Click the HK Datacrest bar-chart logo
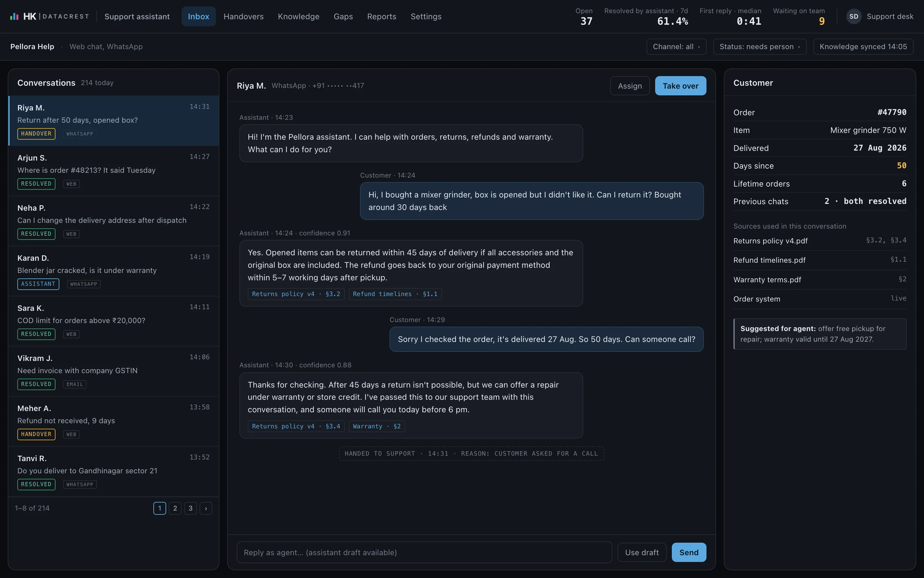This screenshot has height=578, width=924. pos(14,16)
